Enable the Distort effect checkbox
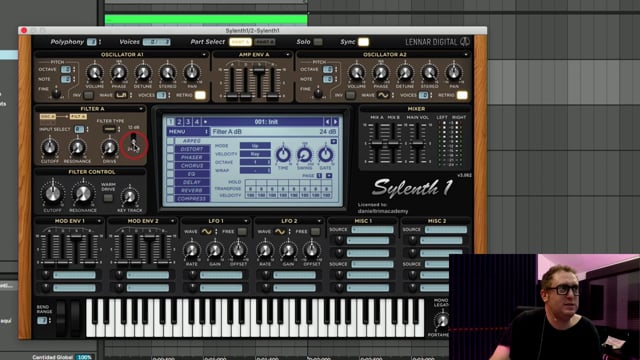Screen dimensions: 640x360 170,149
